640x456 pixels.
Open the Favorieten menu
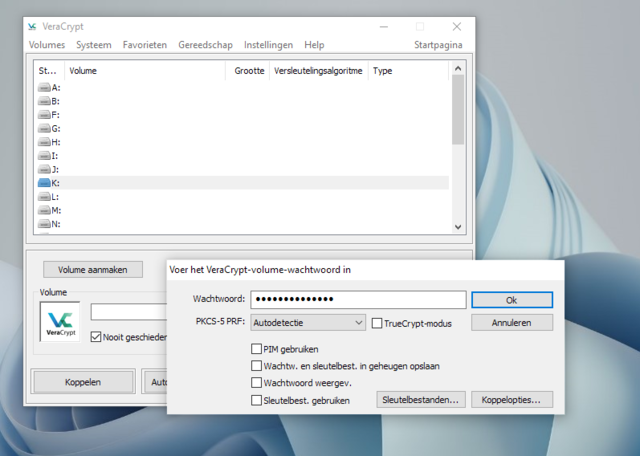pos(145,45)
